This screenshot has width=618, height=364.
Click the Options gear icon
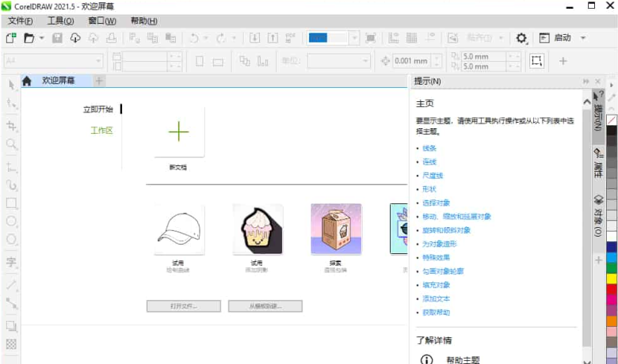521,38
